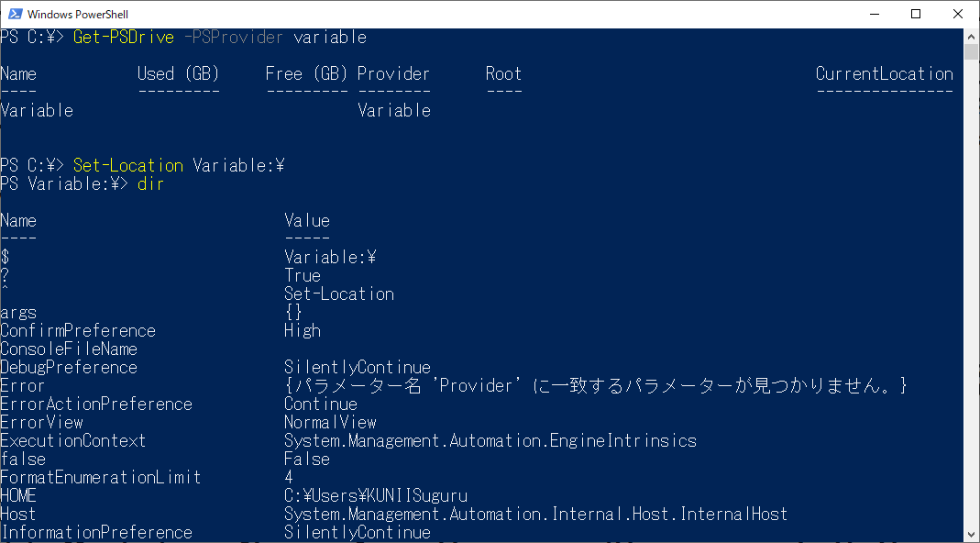
Task: Click the Windows PowerShell title text
Action: 79,14
